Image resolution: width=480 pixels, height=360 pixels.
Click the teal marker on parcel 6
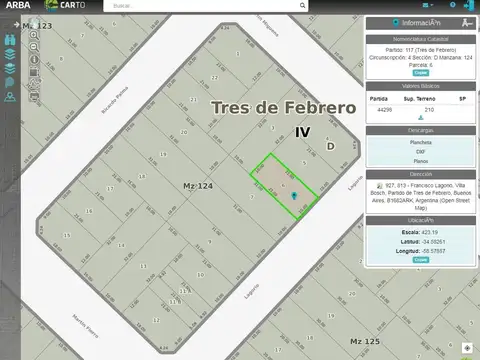294,196
